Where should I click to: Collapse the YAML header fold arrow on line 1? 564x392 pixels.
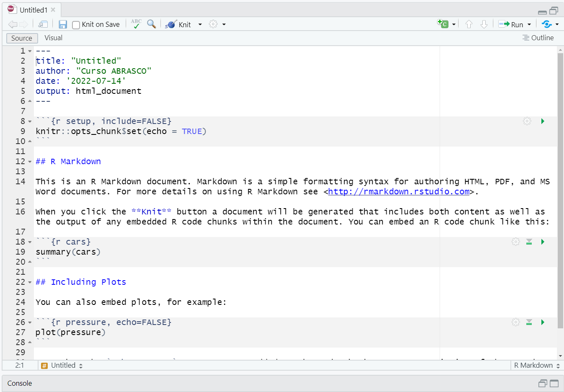coord(30,51)
